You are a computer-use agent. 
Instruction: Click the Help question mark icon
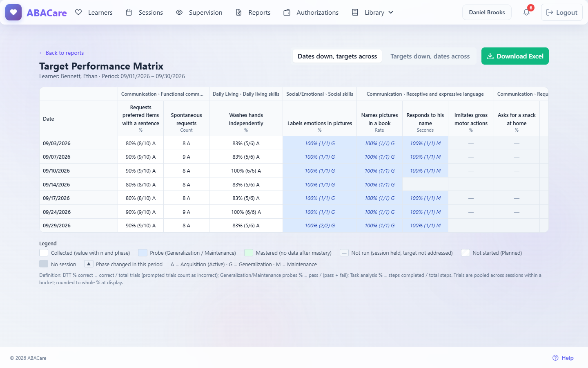555,358
